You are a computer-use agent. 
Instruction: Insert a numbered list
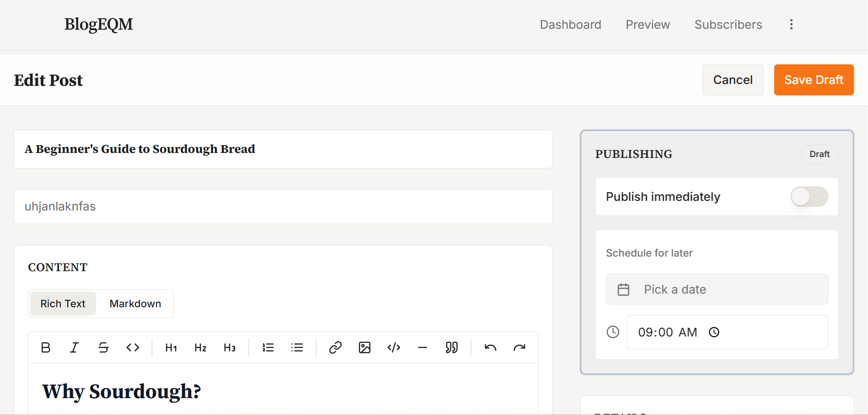(268, 347)
